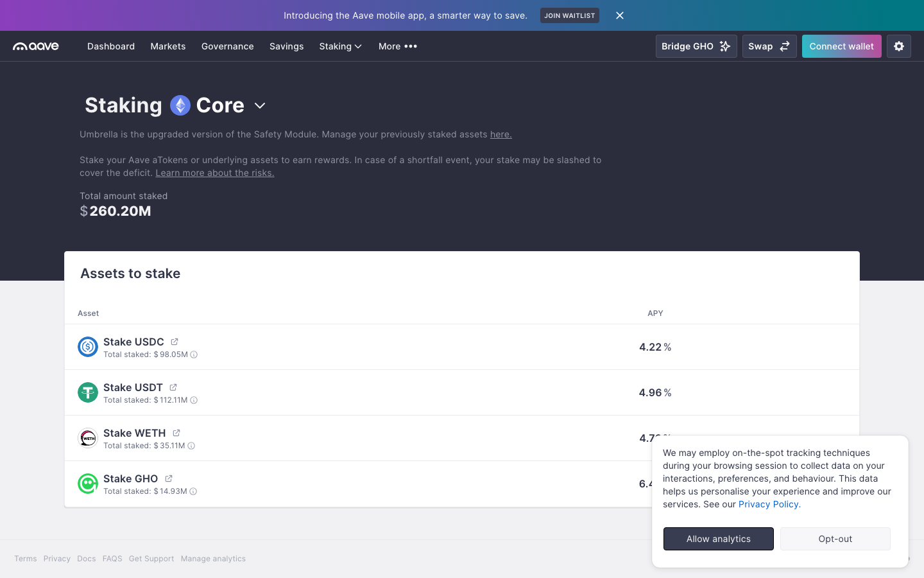This screenshot has width=924, height=578.
Task: Open the Staking dropdown menu
Action: tap(340, 46)
